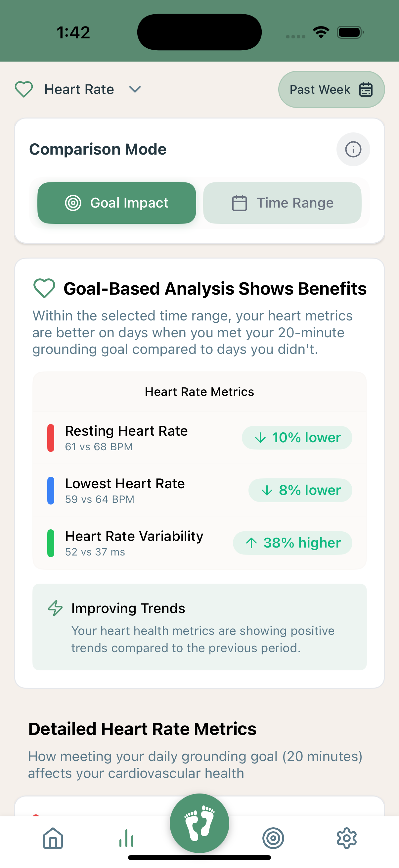Viewport: 399px width, 868px height.
Task: Tap the center footprints button
Action: point(199,823)
